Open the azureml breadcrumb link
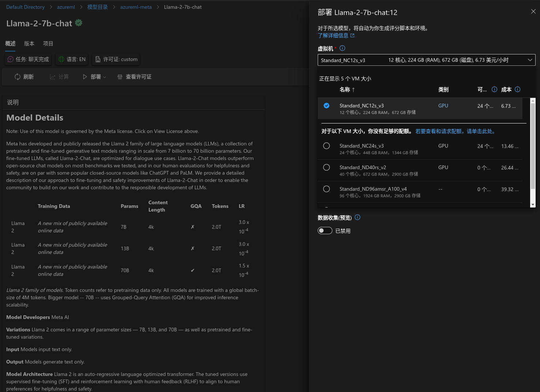The height and width of the screenshot is (392, 540). 66,7
